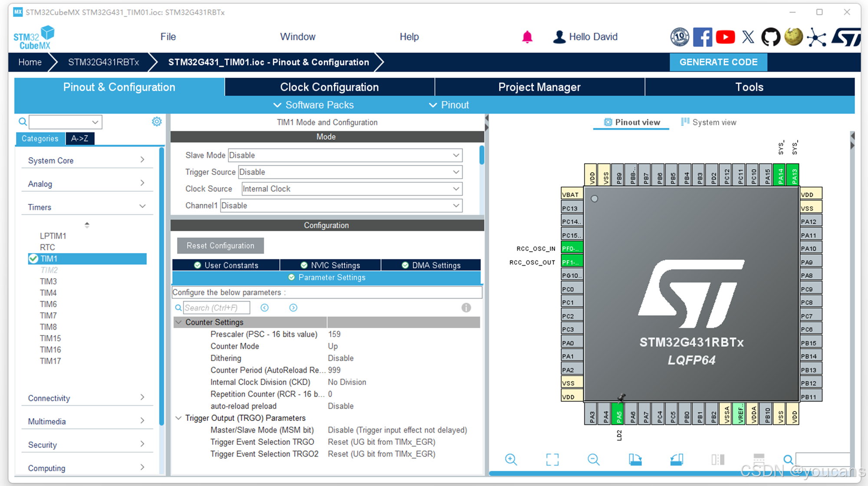The height and width of the screenshot is (486, 868).
Task: Click the pin search magnifier below the chip
Action: pos(788,459)
